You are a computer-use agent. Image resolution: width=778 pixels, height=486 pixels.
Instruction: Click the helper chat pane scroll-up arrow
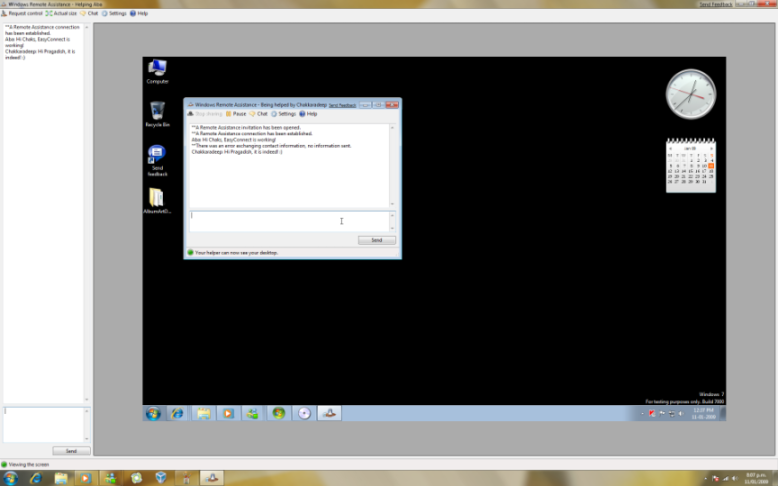click(x=87, y=27)
